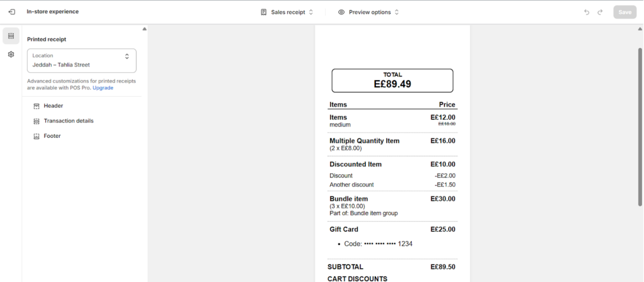
Task: Undo the last change
Action: 587,12
